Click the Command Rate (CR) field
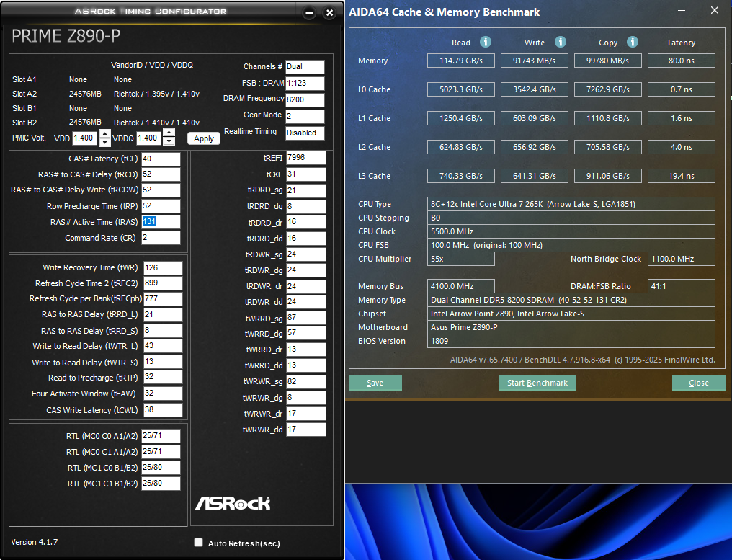The image size is (732, 560). [x=161, y=238]
